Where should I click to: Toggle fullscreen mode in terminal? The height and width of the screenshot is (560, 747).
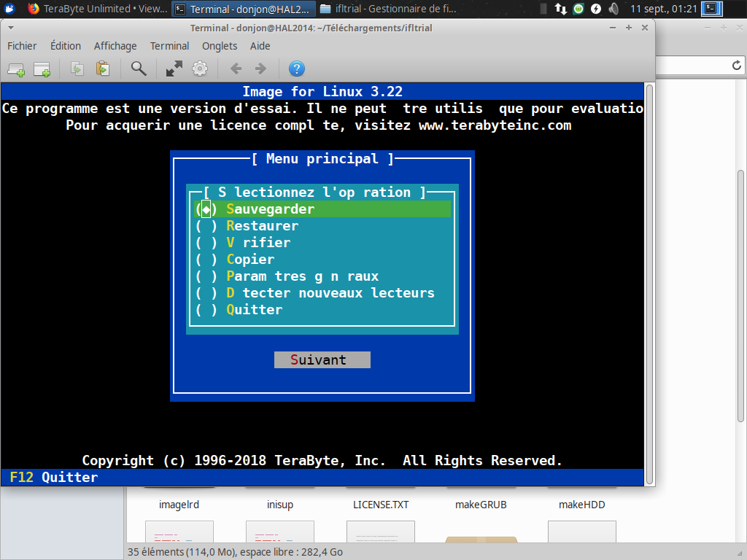[174, 69]
